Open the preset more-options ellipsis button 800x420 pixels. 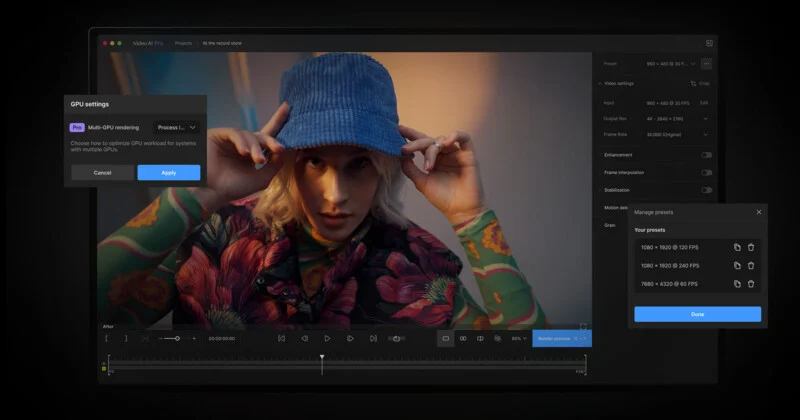click(x=706, y=64)
